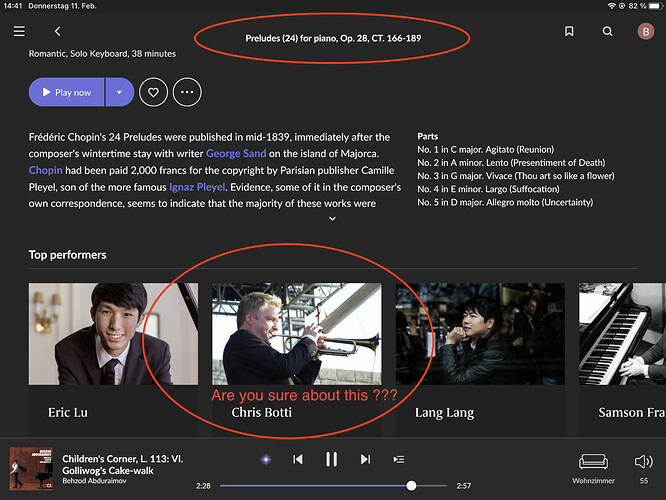The width and height of the screenshot is (666, 500).
Task: Tap the Wi-Fi status icon
Action: (x=612, y=6)
